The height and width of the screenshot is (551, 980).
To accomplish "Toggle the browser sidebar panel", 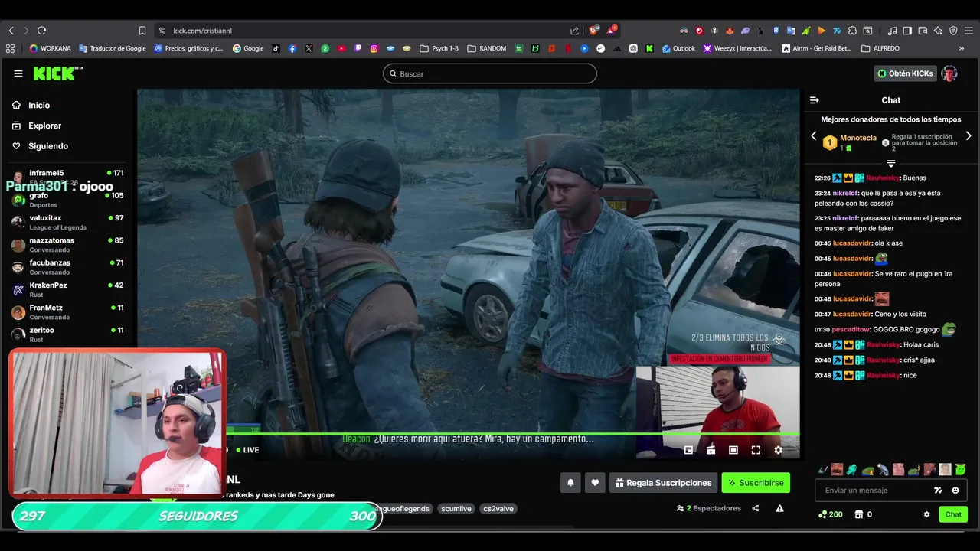I will [x=907, y=31].
